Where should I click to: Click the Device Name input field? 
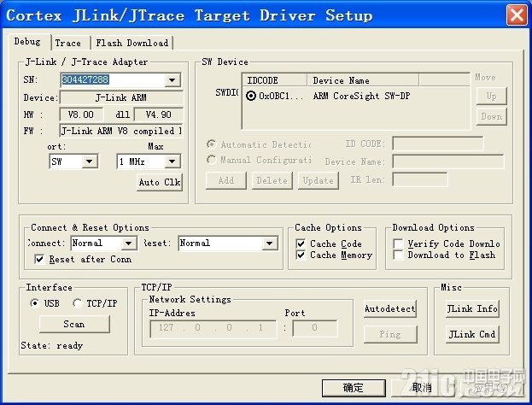point(447,161)
